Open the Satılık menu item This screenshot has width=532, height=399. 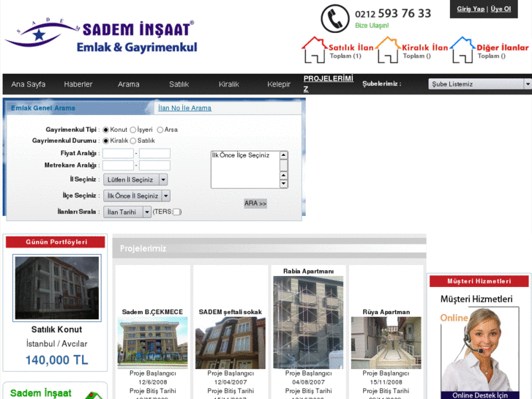tap(179, 84)
